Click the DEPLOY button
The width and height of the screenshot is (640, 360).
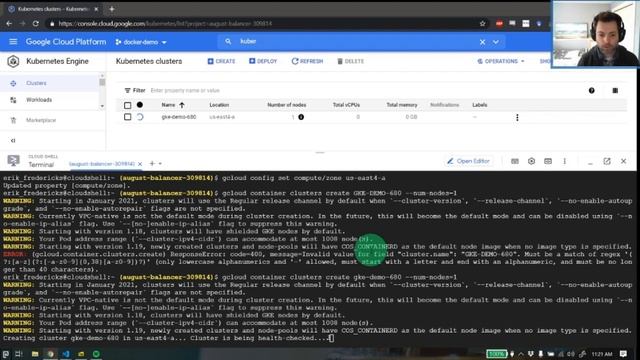coord(263,61)
